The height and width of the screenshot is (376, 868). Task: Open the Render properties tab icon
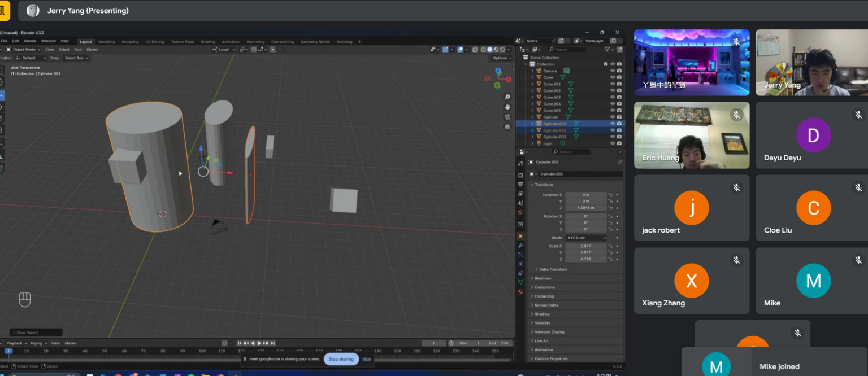click(x=520, y=175)
